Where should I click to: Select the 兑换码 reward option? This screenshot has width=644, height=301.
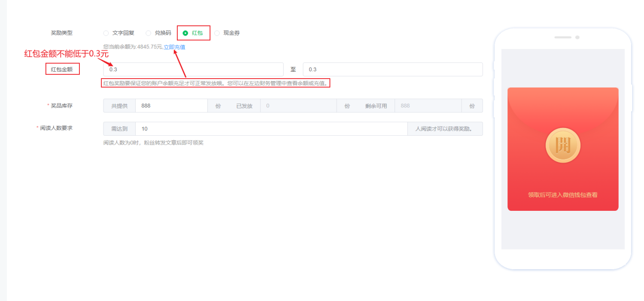pos(149,33)
